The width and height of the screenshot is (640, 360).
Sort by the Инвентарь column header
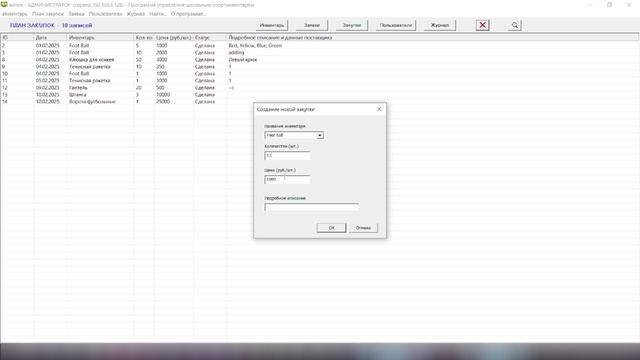click(100, 38)
